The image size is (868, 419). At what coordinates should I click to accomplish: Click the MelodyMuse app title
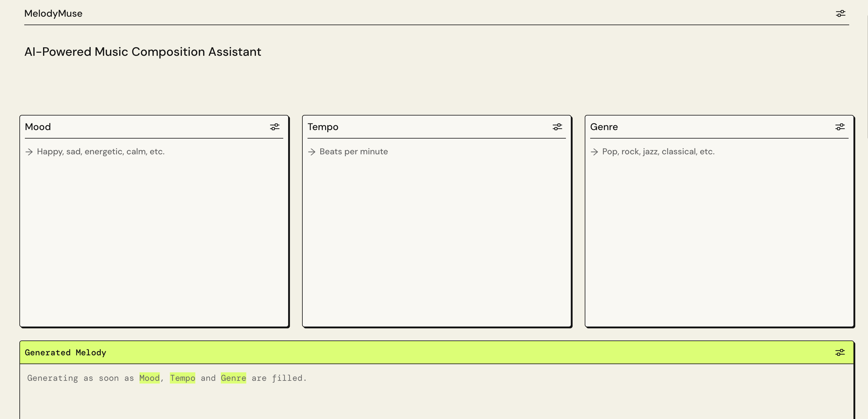53,13
